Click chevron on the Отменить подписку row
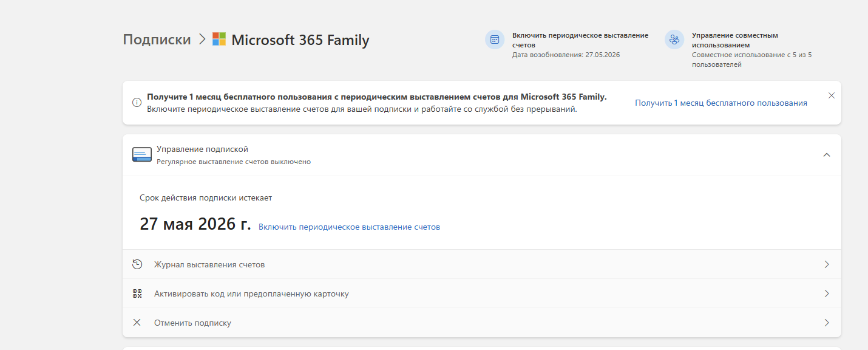 (x=826, y=323)
